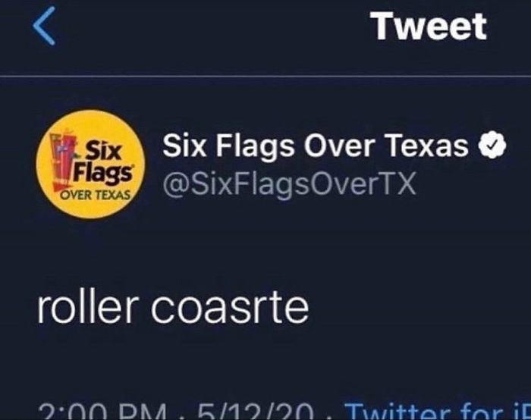Click the word Six in the display name
The image size is (531, 420).
pos(184,146)
